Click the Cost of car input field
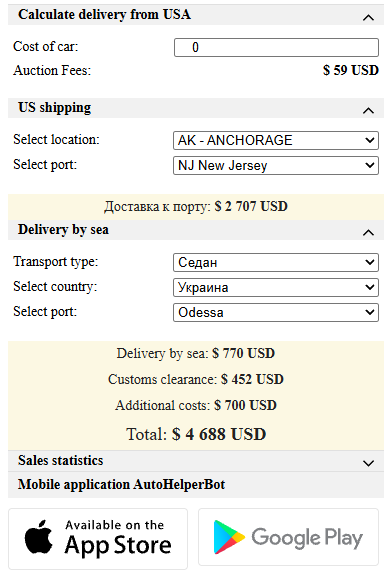387x580 pixels. click(276, 47)
